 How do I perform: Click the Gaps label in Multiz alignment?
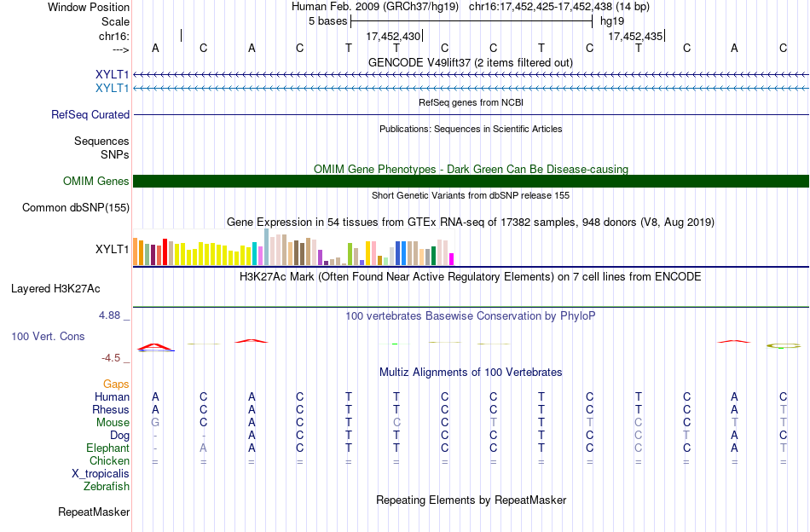coord(116,385)
